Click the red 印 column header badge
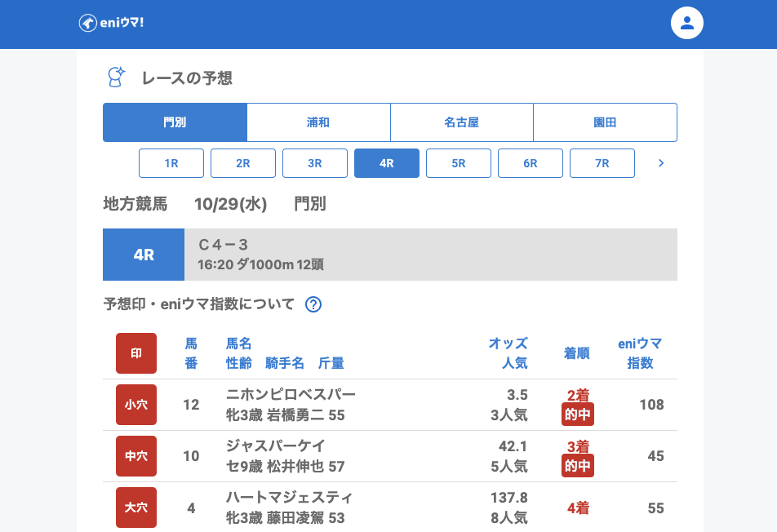This screenshot has width=777, height=532. pyautogui.click(x=136, y=353)
